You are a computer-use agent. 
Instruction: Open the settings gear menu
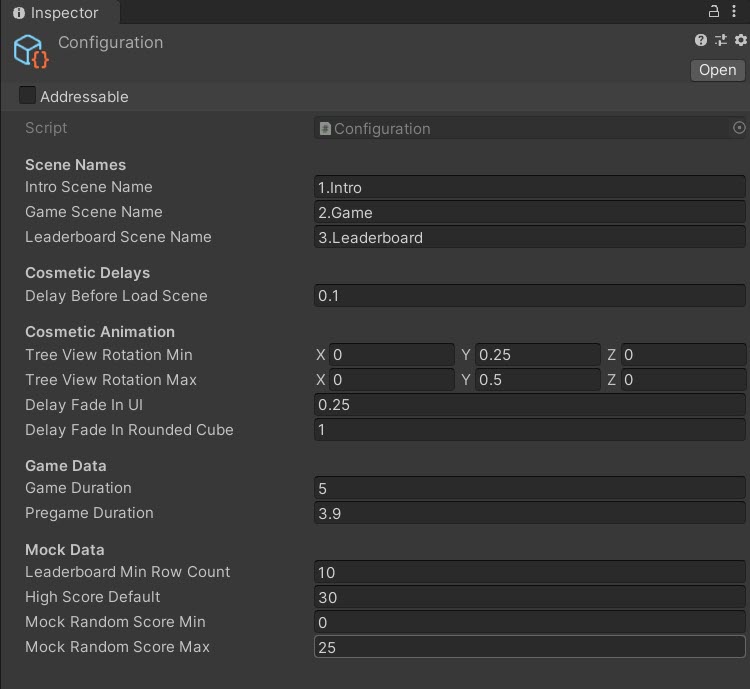click(740, 40)
